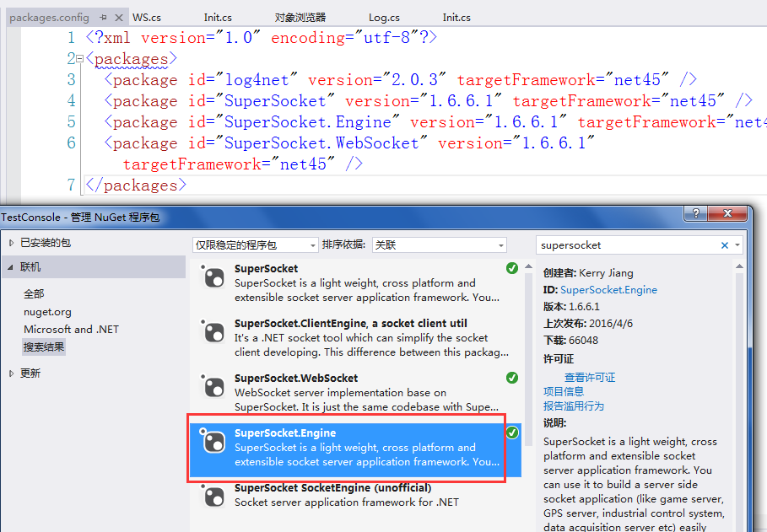Click the SuperSocket.WebSocket package icon
Screen dimensions: 767x532
(x=213, y=387)
